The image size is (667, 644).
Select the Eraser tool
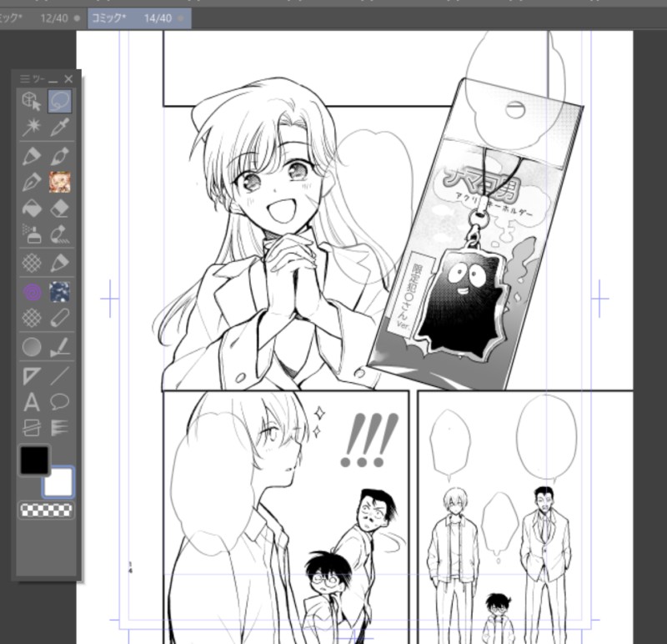click(59, 209)
